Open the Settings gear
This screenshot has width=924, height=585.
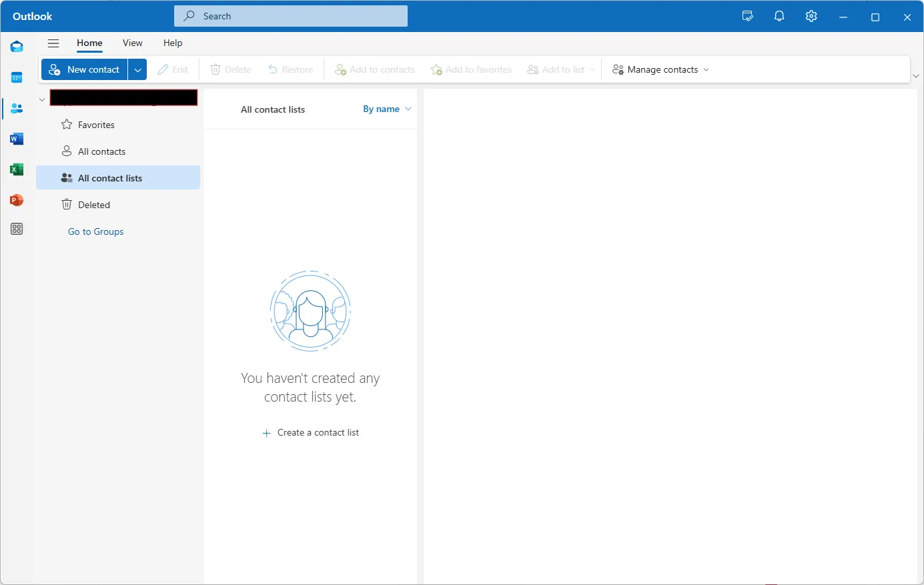pyautogui.click(x=811, y=17)
